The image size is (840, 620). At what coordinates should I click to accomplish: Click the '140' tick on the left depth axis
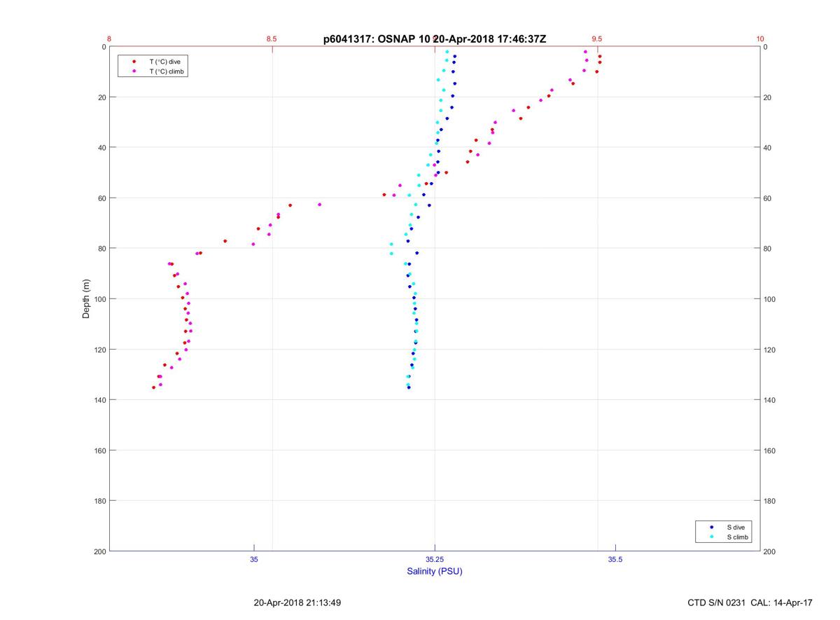99,400
